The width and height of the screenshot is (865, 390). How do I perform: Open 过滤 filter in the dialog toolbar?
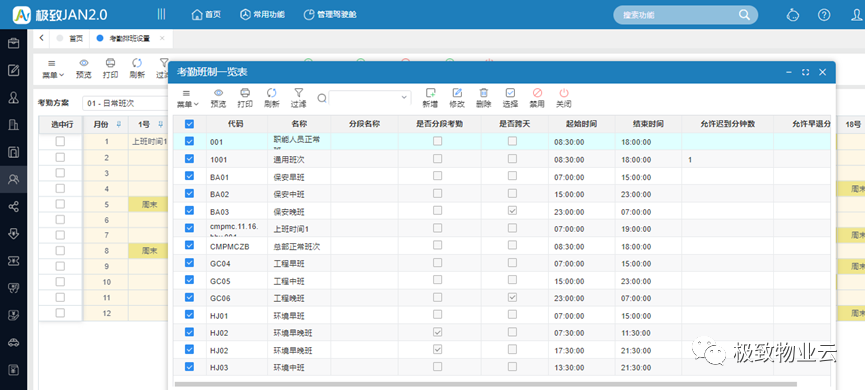[298, 93]
